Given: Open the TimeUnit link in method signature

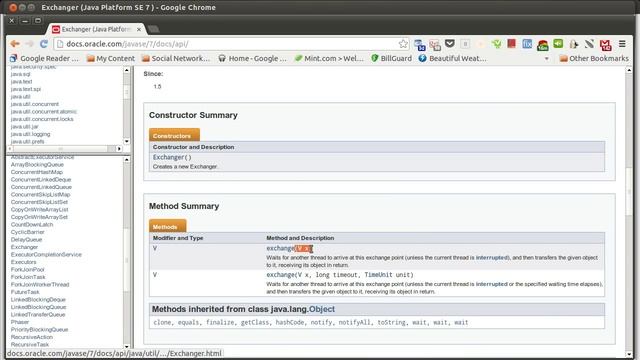Looking at the screenshot, I should [x=378, y=275].
